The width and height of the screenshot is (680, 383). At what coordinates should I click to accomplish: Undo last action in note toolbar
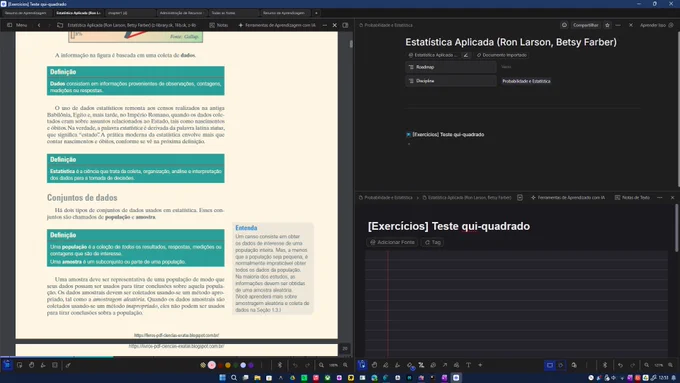[620, 365]
